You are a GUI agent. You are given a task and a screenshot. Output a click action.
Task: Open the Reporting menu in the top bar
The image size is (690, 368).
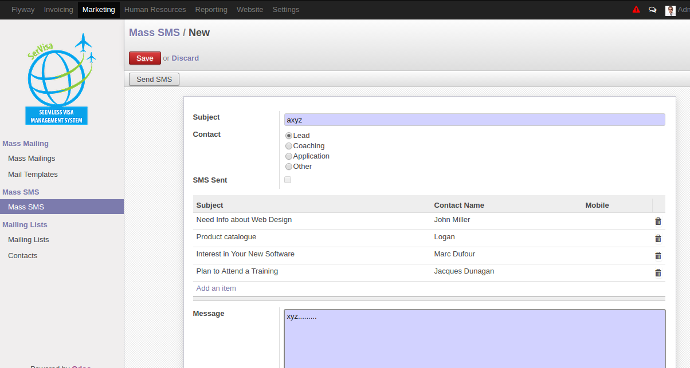pyautogui.click(x=211, y=9)
